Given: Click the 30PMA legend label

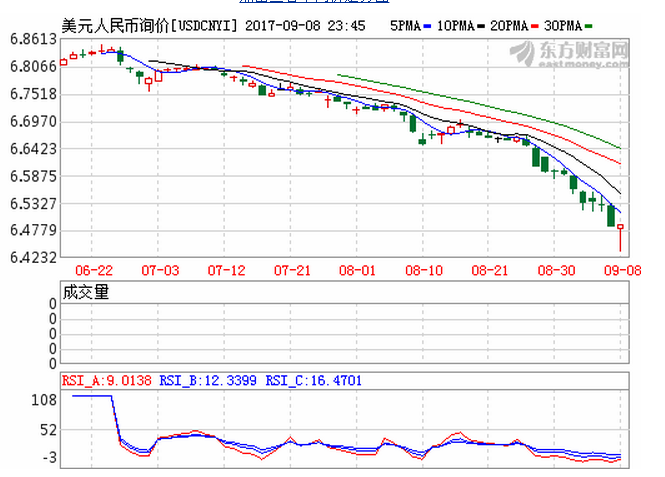Looking at the screenshot, I should 563,26.
